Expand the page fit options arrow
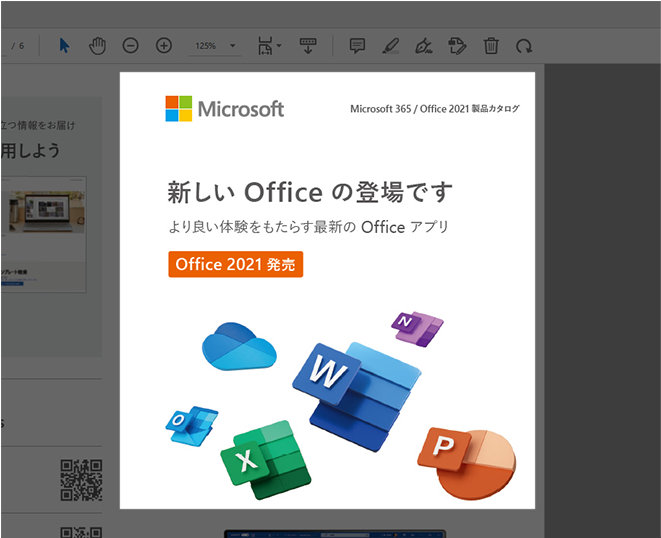The height and width of the screenshot is (538, 661). click(x=279, y=45)
